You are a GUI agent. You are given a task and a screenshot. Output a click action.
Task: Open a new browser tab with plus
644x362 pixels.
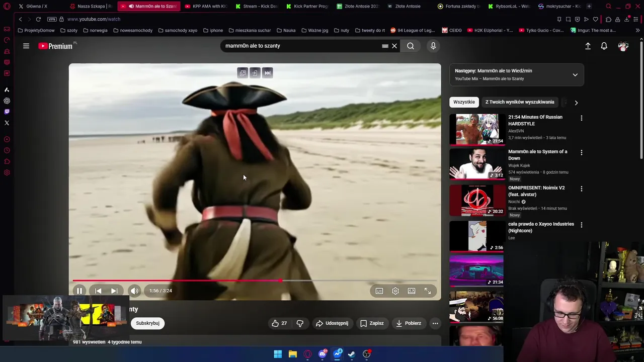tap(589, 6)
